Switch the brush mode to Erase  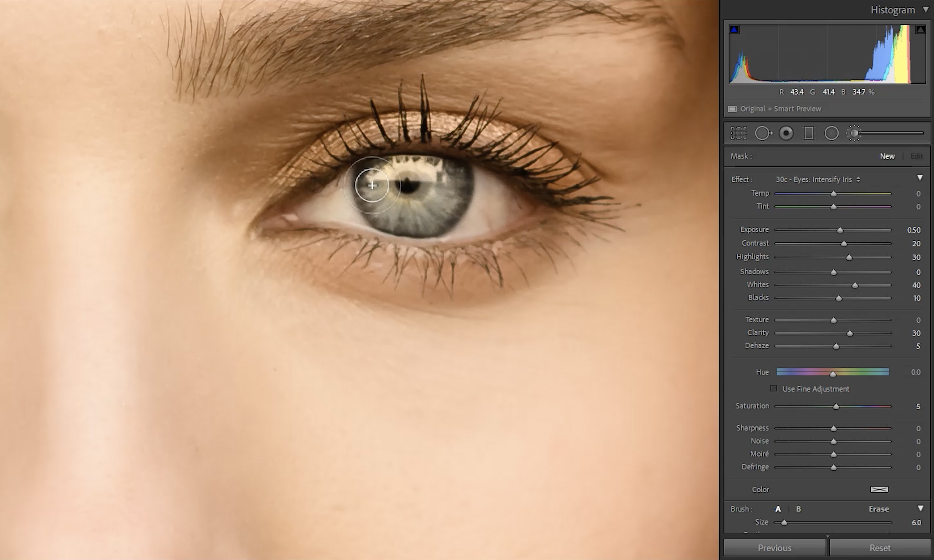[879, 509]
